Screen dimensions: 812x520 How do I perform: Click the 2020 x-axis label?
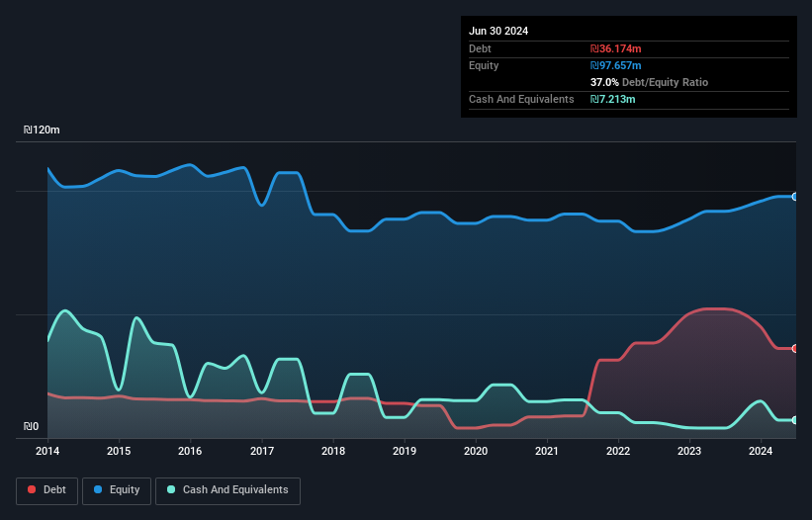[x=476, y=451]
